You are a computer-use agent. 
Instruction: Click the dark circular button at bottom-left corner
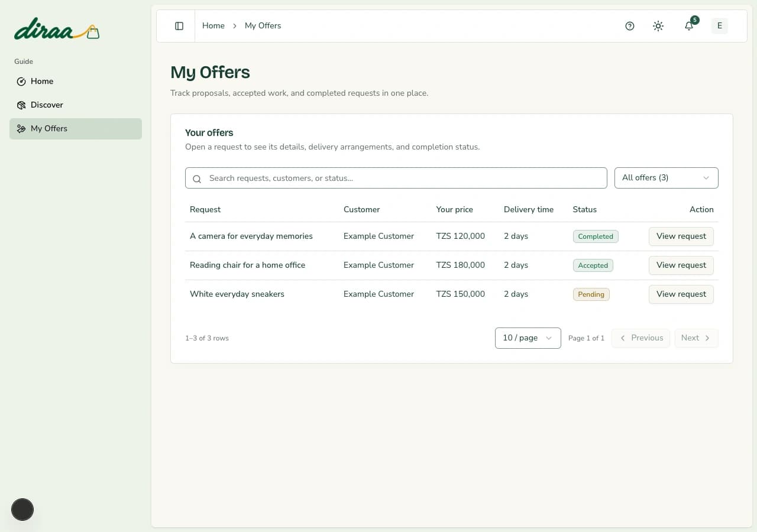22,510
